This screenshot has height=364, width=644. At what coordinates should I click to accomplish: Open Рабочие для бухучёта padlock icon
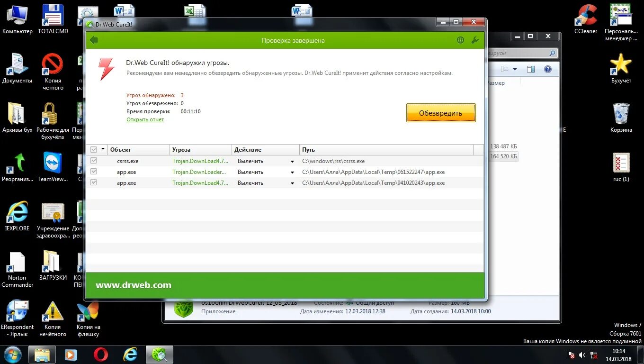click(x=53, y=121)
